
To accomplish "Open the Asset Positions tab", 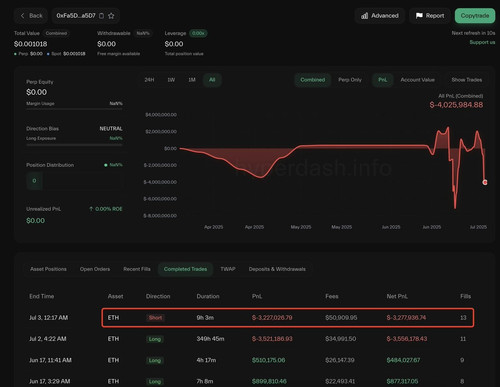I will coord(48,269).
